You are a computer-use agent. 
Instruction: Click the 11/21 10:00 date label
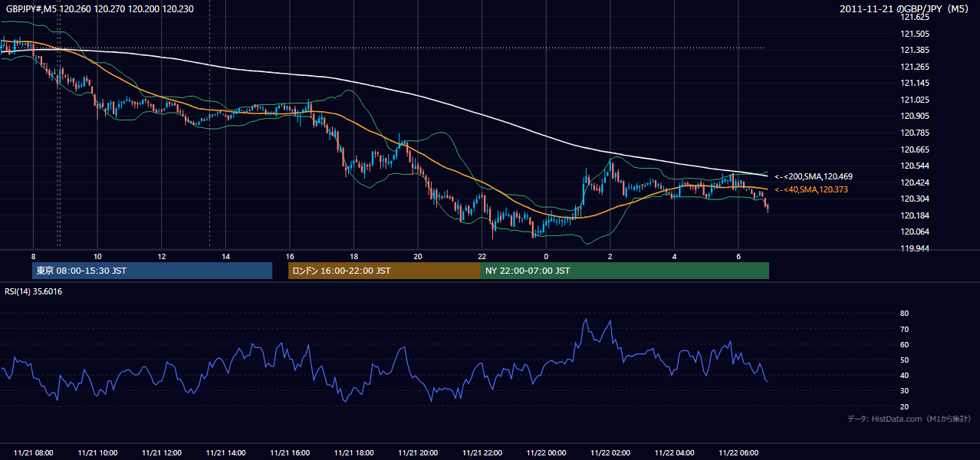point(97,453)
